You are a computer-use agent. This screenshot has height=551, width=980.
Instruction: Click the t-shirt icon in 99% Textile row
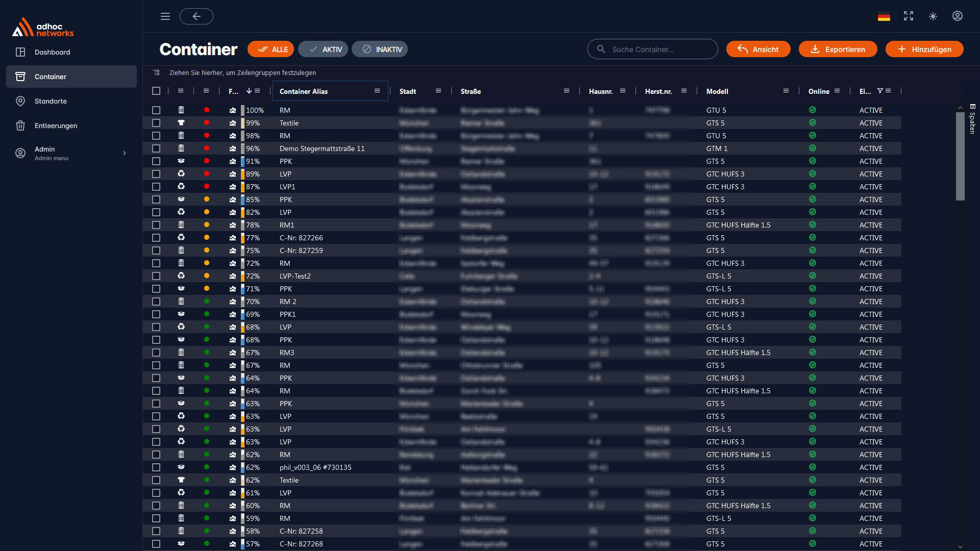pos(181,123)
